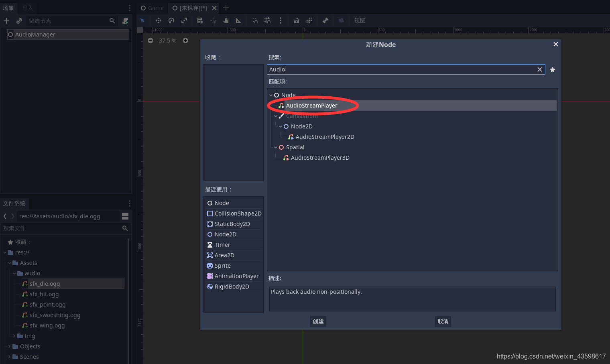Collapse the Spatial tree entry
The height and width of the screenshot is (364, 610).
tap(276, 147)
